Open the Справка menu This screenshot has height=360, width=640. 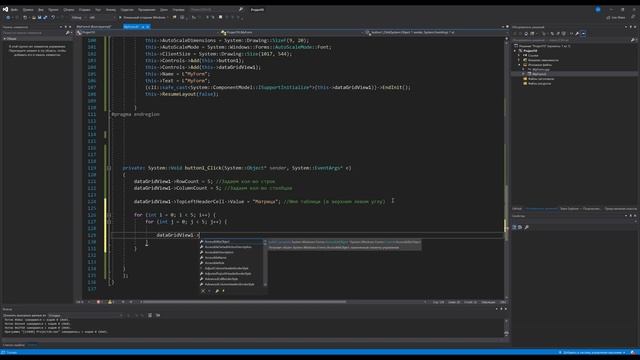coord(178,9)
